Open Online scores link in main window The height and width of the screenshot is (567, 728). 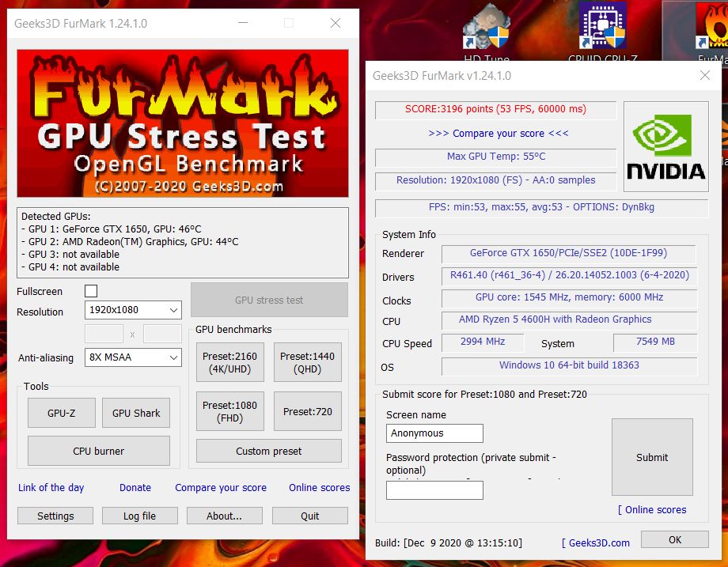(320, 488)
